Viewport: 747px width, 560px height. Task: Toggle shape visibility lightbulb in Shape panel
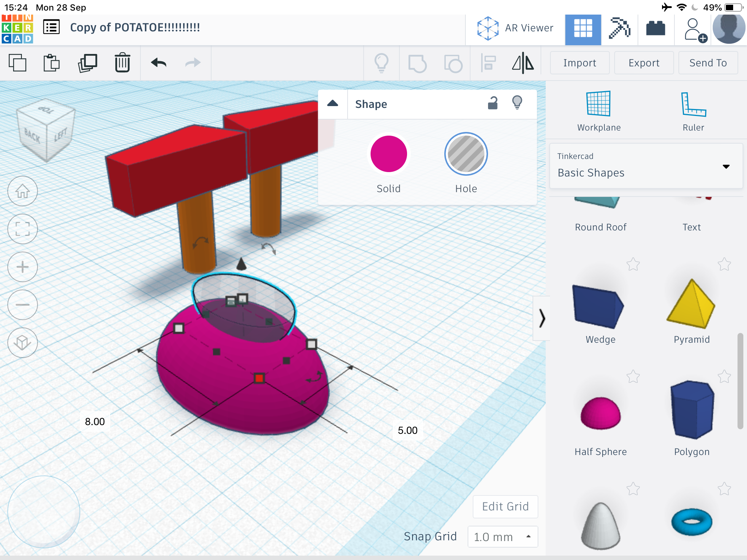pos(517,103)
